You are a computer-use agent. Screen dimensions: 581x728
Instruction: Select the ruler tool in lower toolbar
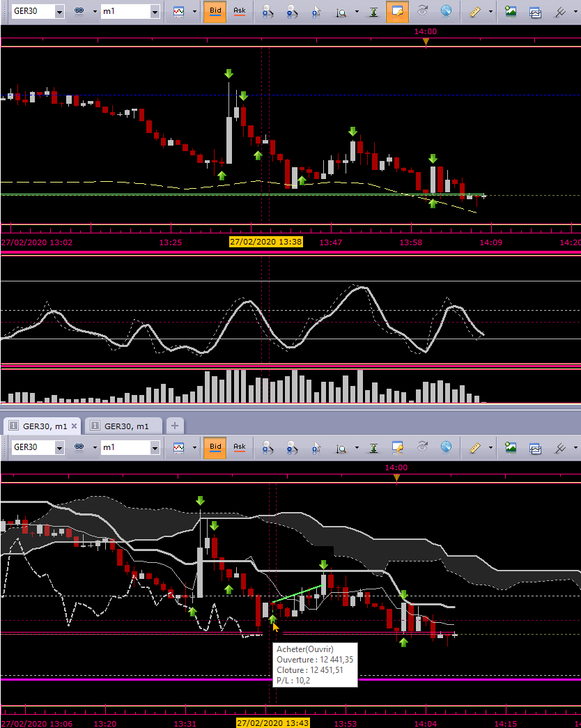click(x=474, y=447)
